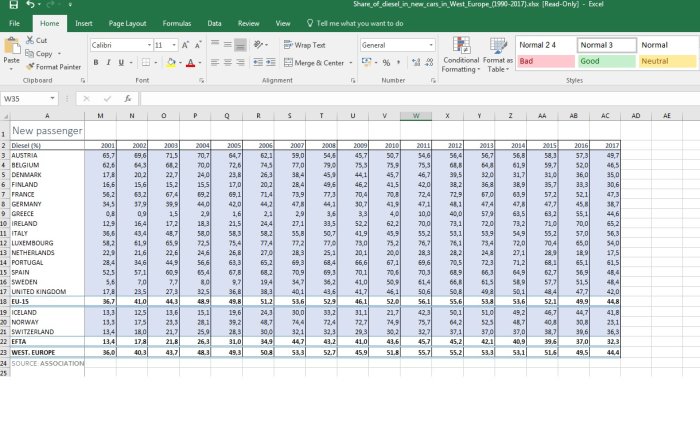Click Tell me what you want to do
This screenshot has height=423, width=700.
click(355, 23)
